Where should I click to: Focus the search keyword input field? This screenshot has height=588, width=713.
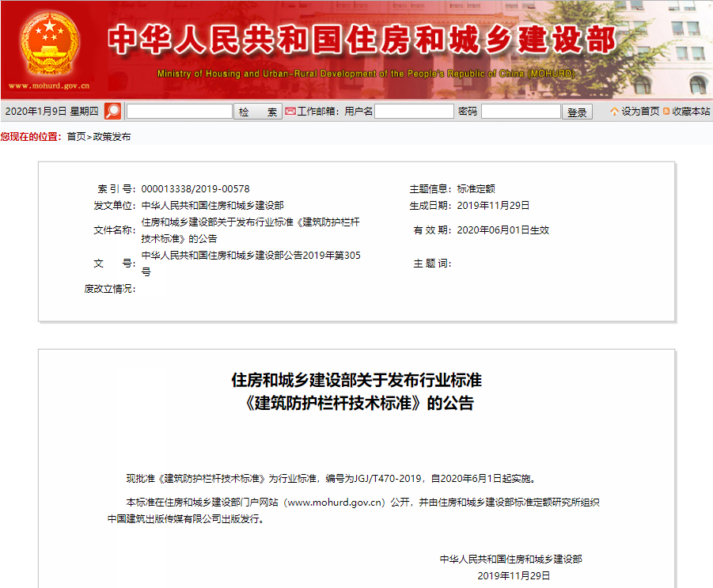coord(179,112)
